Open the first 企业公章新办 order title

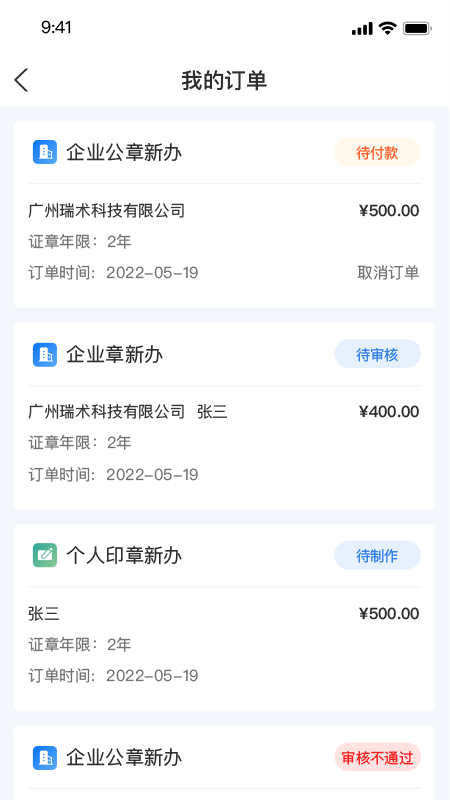124,153
